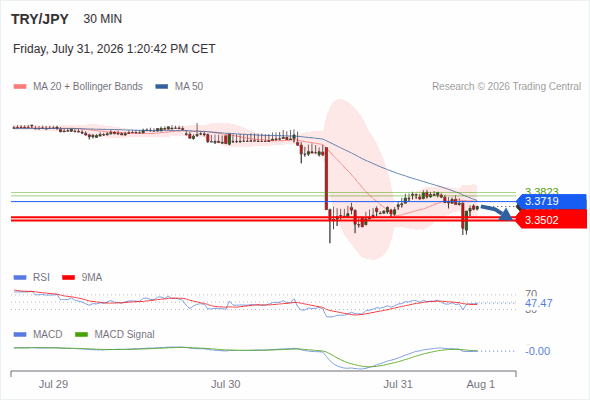Image resolution: width=590 pixels, height=400 pixels.
Task: Click the 9MA red legend swatch
Action: click(x=68, y=278)
